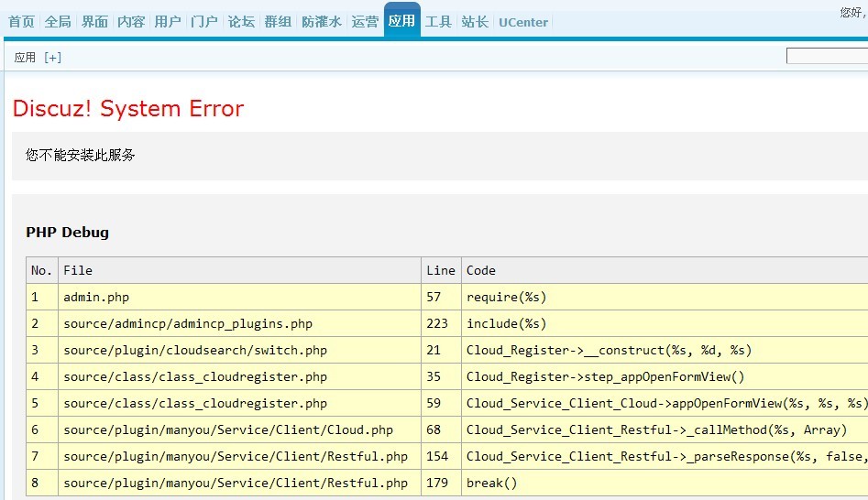The image size is (868, 500).
Task: Switch to the 站长 tab
Action: [x=475, y=22]
